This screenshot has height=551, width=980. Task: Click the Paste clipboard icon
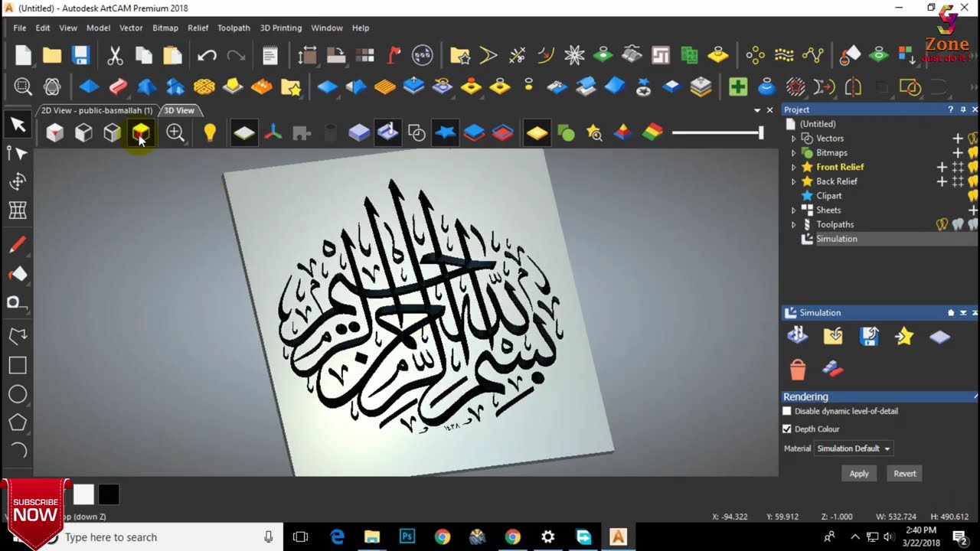pos(173,55)
